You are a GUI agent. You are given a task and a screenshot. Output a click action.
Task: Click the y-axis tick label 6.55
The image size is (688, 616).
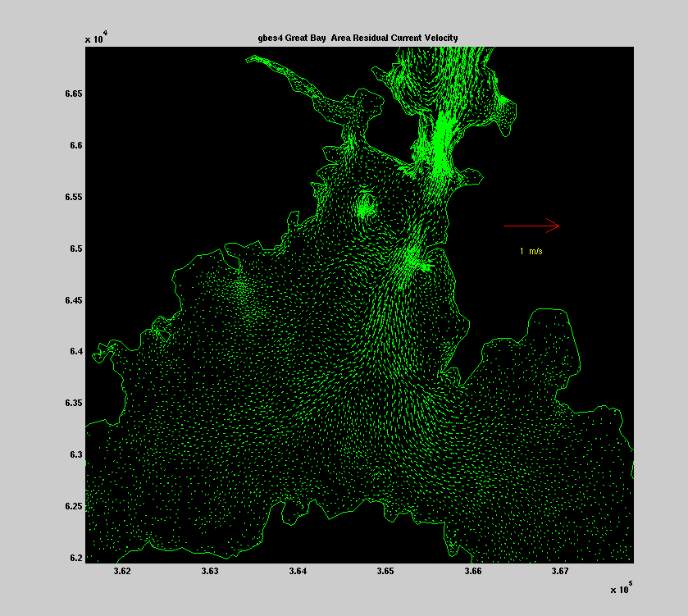coord(74,197)
